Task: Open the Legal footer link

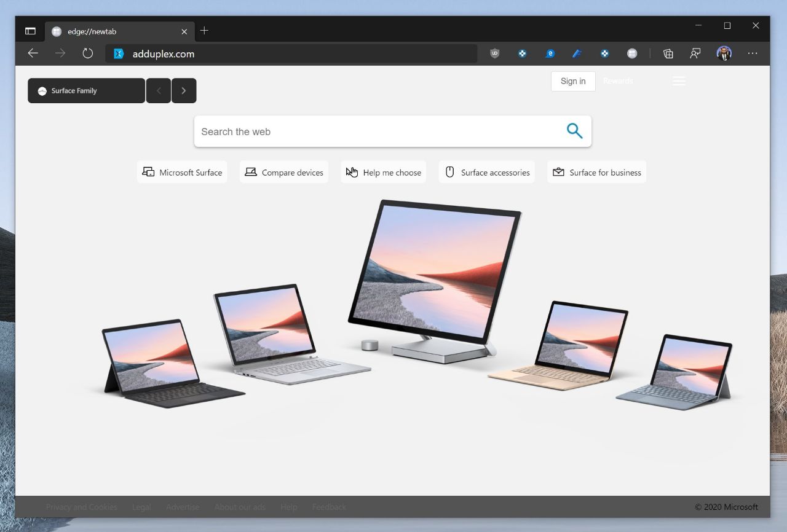Action: tap(141, 507)
